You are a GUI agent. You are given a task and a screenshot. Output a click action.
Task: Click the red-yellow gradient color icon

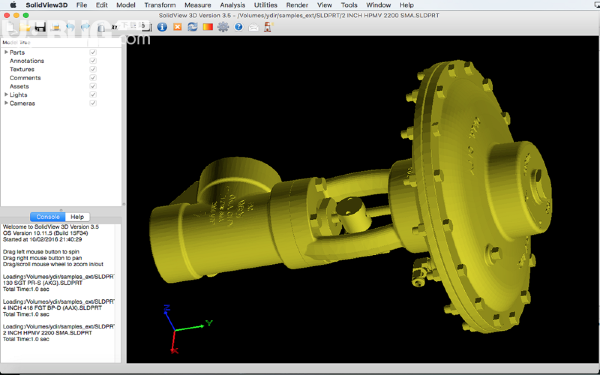208,27
